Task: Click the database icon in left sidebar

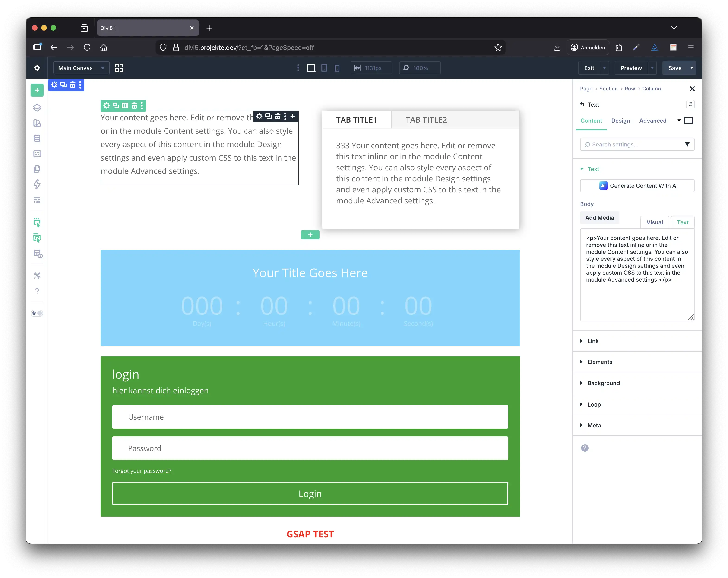Action: (37, 139)
